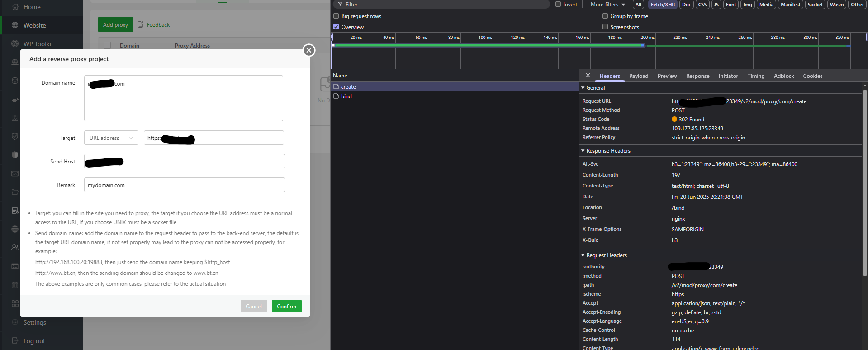868x350 pixels.
Task: Click the Home sidebar icon
Action: (x=15, y=7)
